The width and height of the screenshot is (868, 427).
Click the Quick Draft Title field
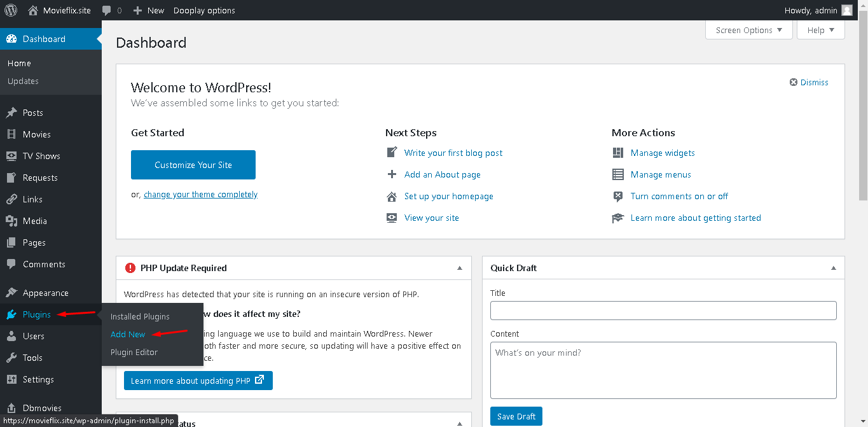[x=663, y=311]
